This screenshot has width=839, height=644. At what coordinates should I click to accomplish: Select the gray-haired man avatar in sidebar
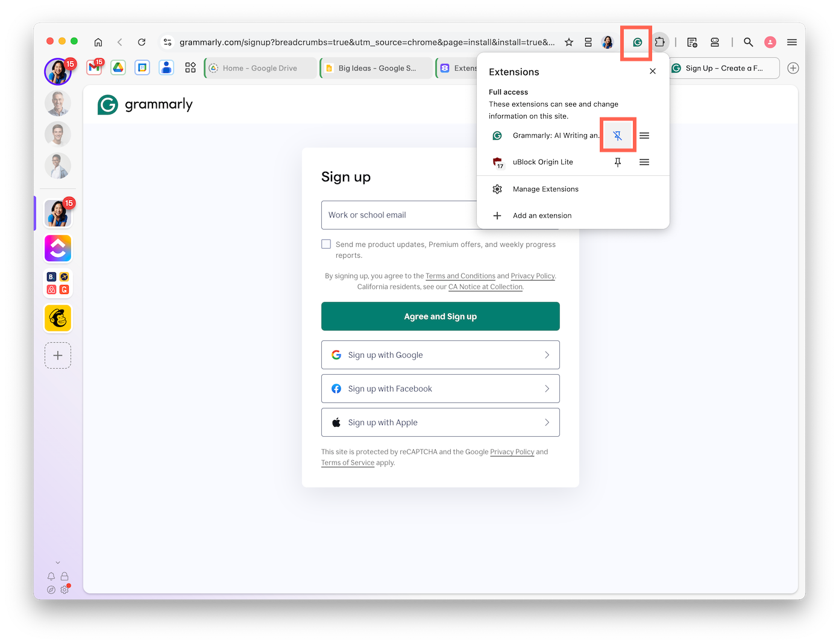58,104
